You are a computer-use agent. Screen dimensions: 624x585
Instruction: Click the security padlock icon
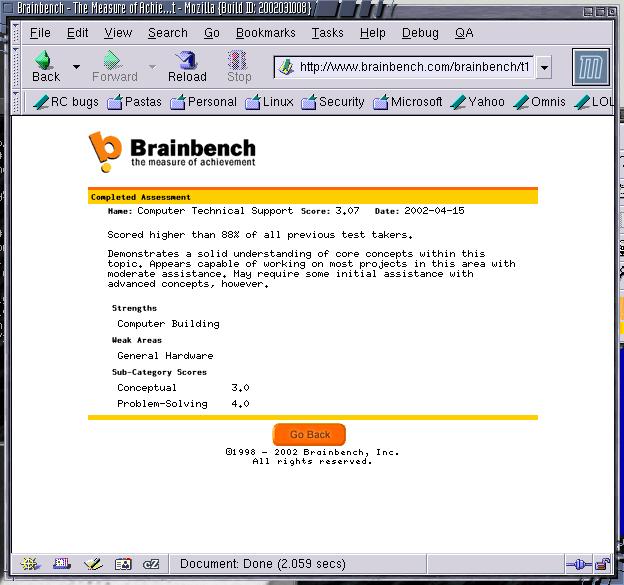603,564
